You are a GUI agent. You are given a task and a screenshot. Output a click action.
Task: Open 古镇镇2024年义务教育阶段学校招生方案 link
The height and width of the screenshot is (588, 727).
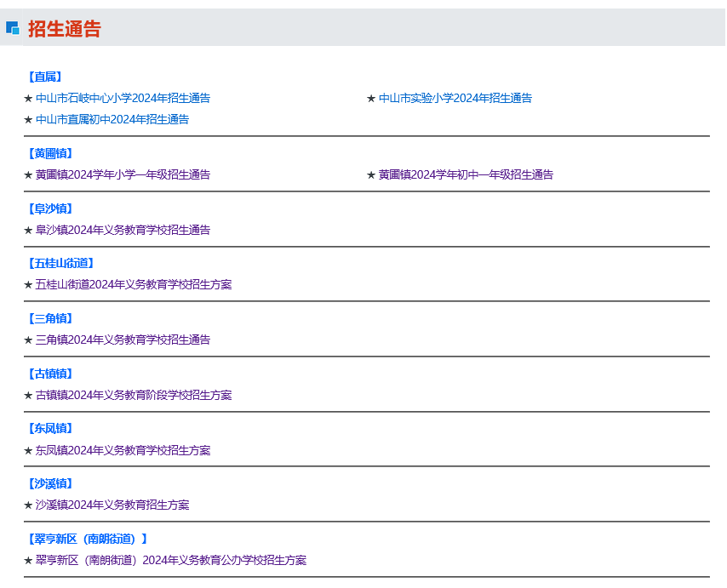[x=134, y=395]
